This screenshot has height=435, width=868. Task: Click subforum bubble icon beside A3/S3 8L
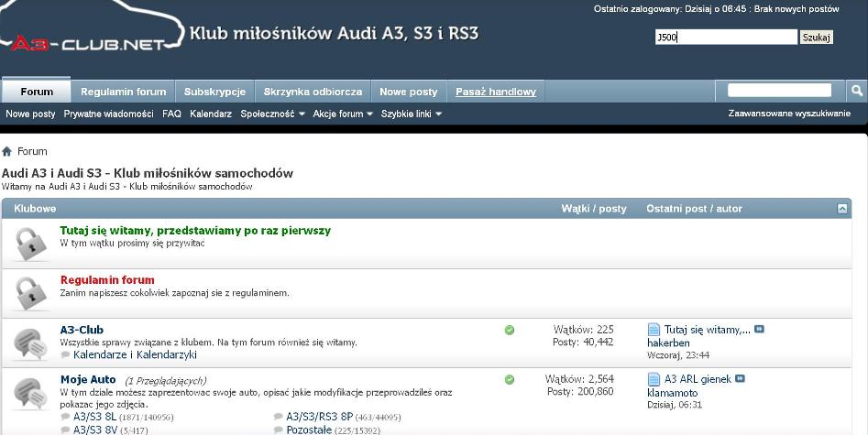(x=65, y=417)
